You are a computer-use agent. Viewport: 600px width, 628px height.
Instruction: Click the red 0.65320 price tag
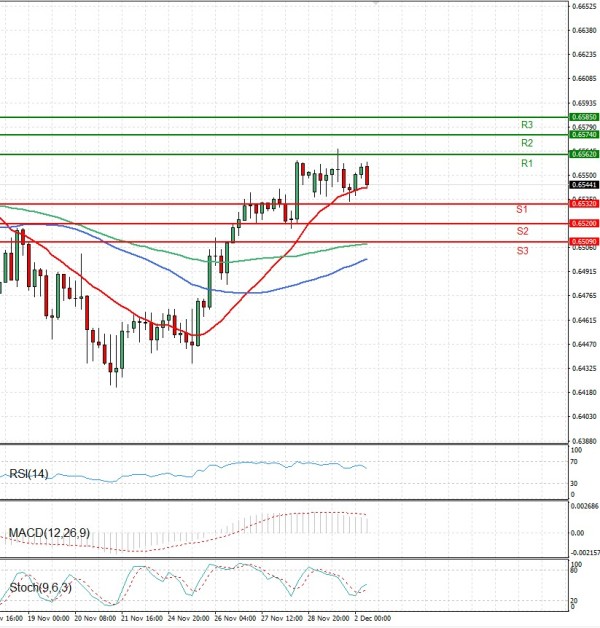tap(584, 204)
